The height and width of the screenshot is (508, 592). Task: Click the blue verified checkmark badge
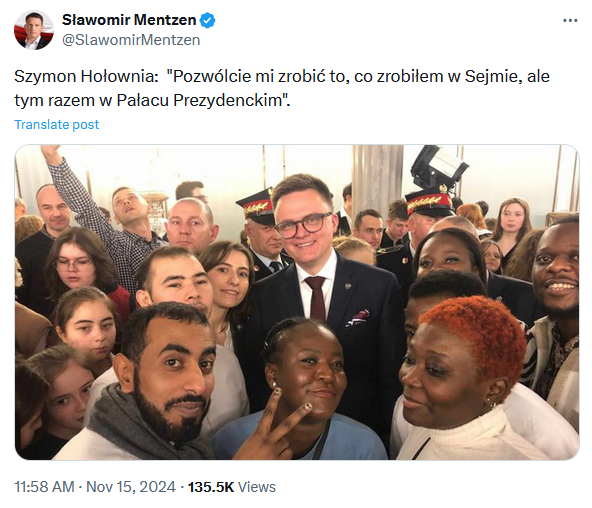[208, 20]
